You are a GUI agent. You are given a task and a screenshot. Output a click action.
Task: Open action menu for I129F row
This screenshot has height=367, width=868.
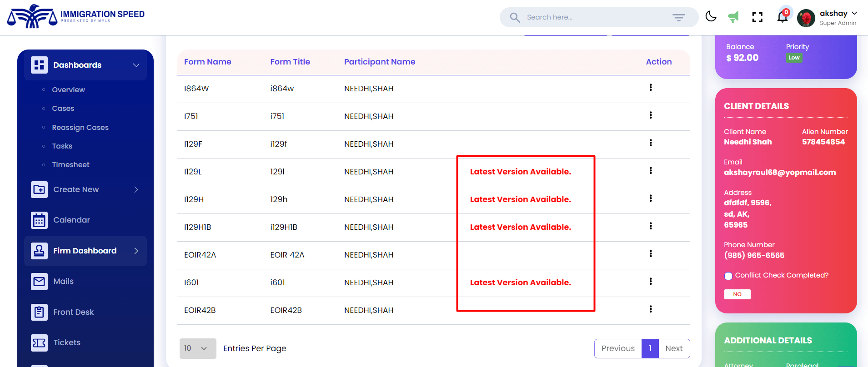point(651,143)
